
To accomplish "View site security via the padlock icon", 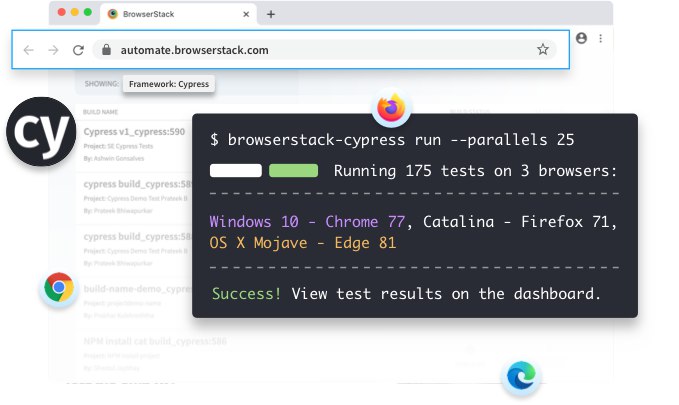I will pos(107,50).
